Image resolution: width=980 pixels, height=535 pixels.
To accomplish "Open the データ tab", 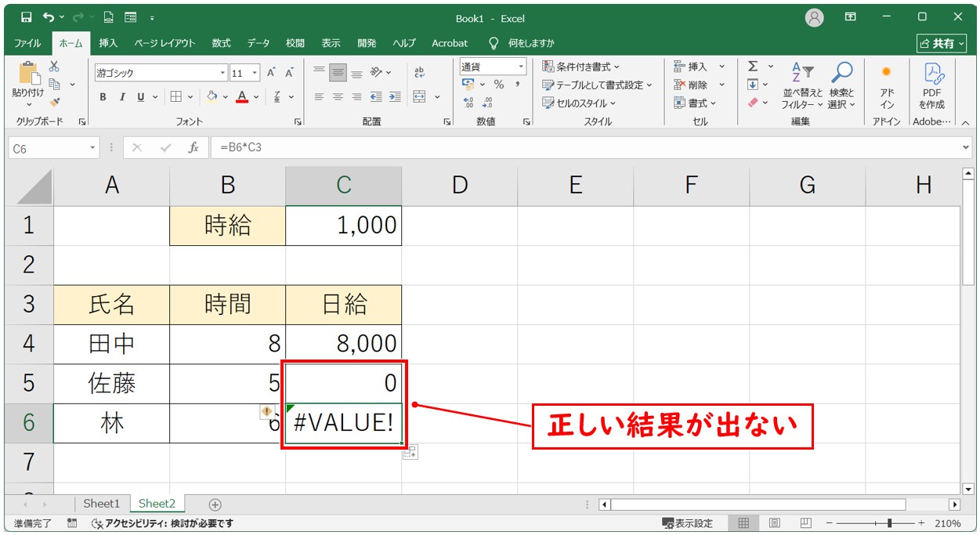I will [x=259, y=43].
